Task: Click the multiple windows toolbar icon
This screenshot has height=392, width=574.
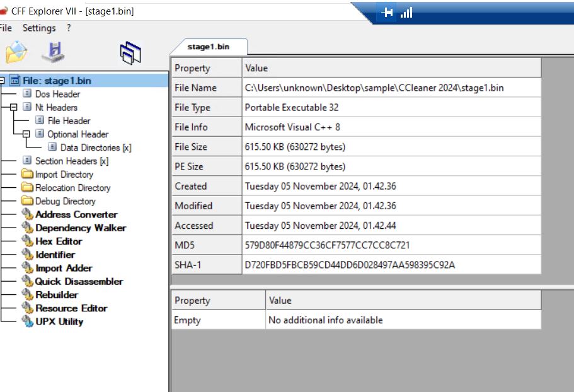Action: (130, 54)
